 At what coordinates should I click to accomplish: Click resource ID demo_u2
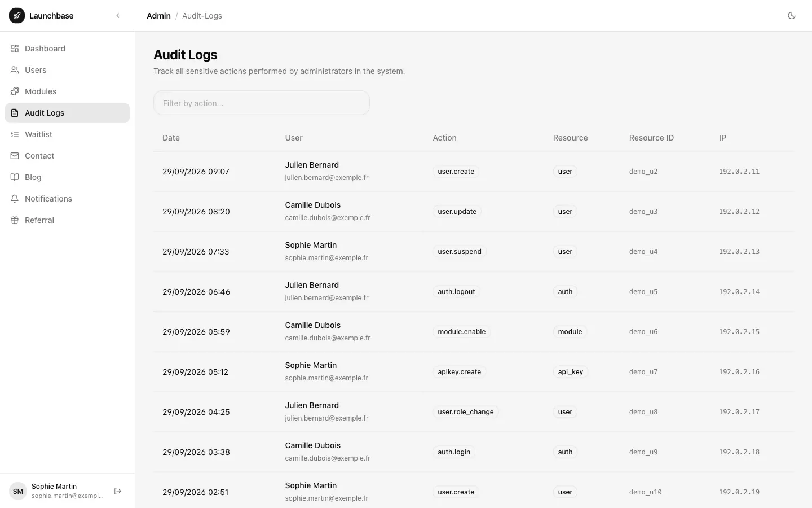click(x=643, y=172)
